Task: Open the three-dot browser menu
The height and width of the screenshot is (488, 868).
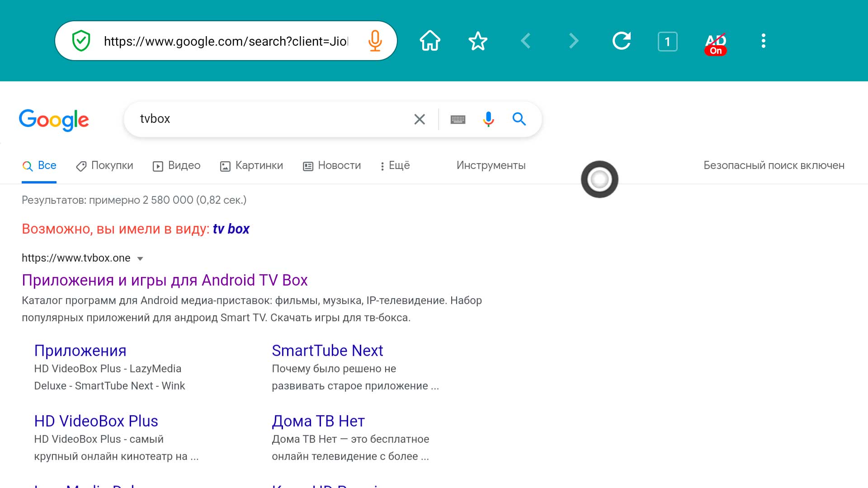Action: point(764,41)
